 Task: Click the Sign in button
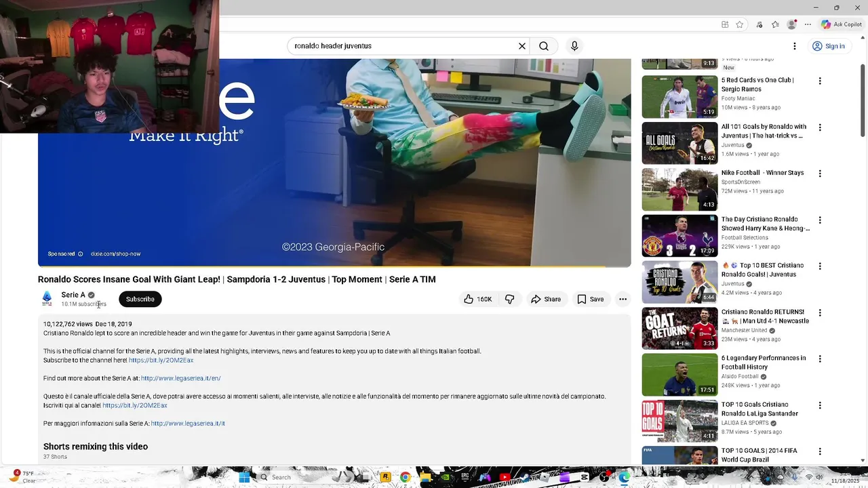pos(829,46)
